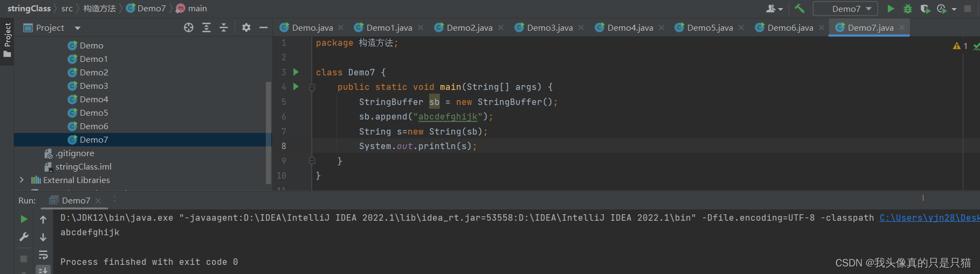Click stringClass in the breadcrumb bar
The width and height of the screenshot is (980, 274).
[29, 9]
